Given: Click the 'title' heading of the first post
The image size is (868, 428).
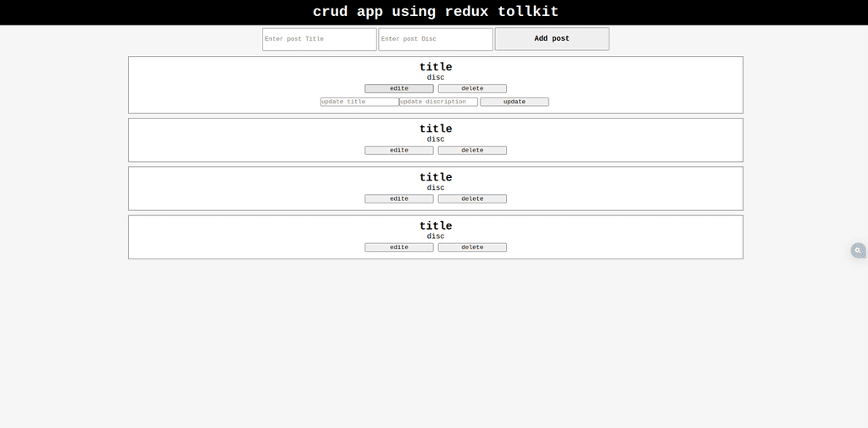Looking at the screenshot, I should pos(436,67).
